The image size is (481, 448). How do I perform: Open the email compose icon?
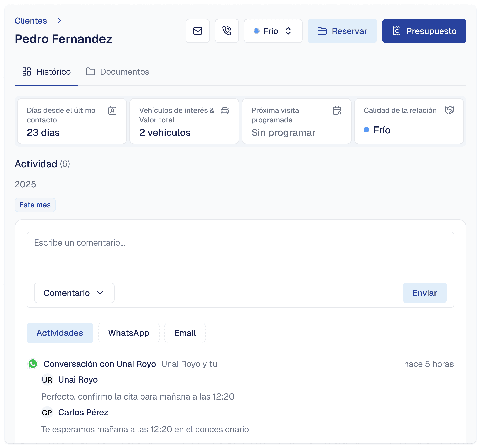[197, 31]
